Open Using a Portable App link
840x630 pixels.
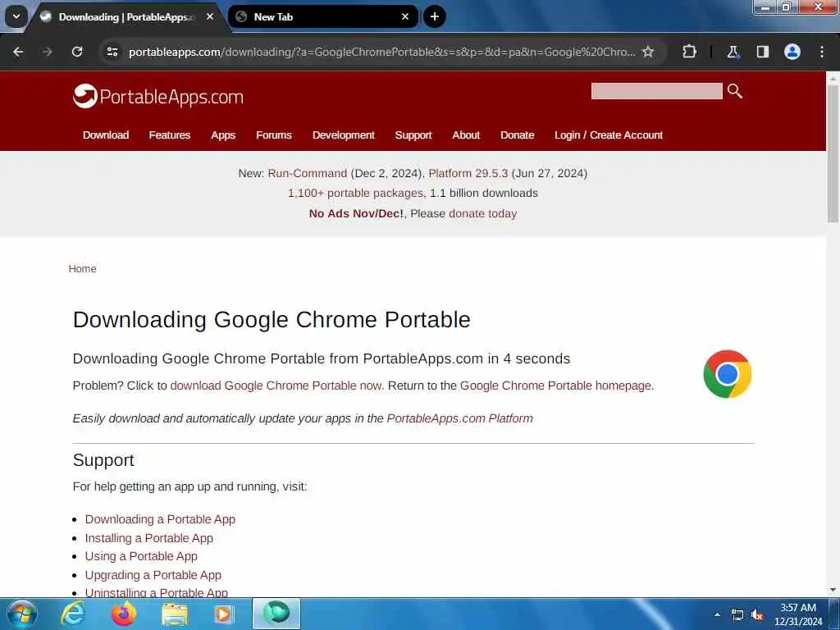click(141, 556)
